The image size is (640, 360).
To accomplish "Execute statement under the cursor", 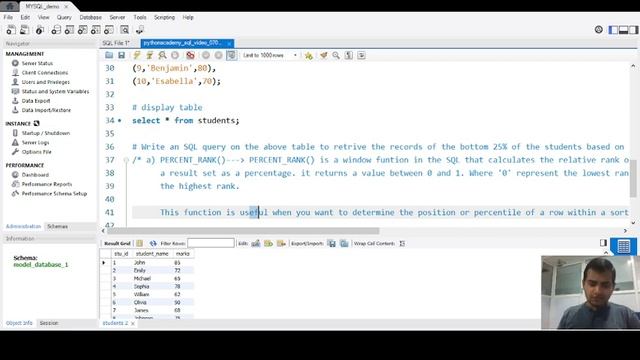I will coord(150,55).
